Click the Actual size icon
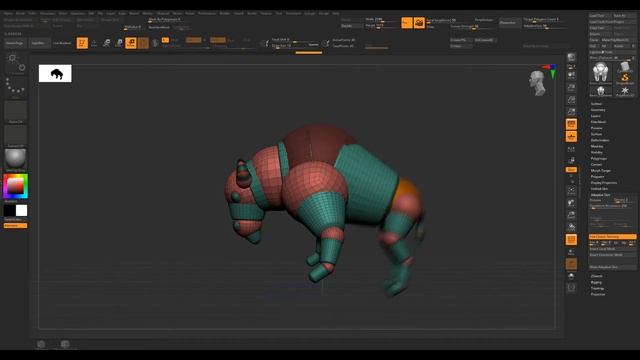Image resolution: width=640 pixels, height=360 pixels. coord(571,100)
